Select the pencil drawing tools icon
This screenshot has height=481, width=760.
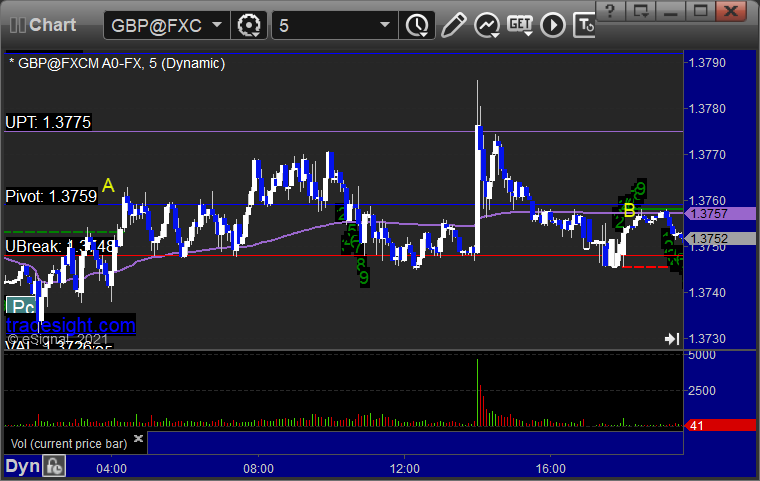click(x=454, y=25)
